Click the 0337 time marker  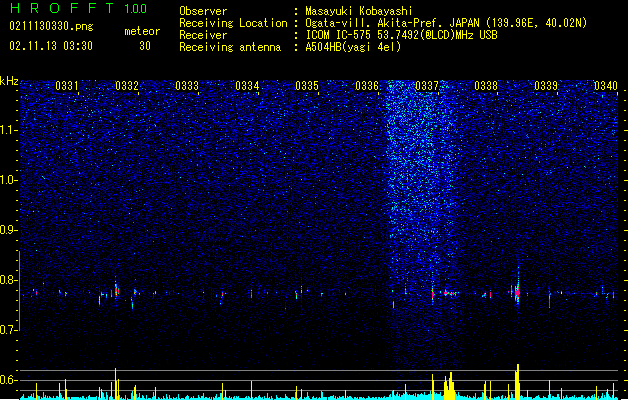[427, 85]
